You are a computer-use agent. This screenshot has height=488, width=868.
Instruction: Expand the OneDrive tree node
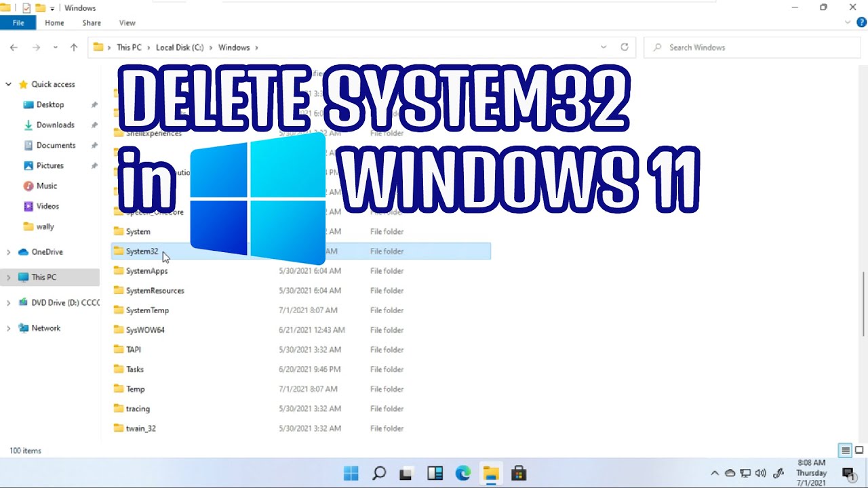[8, 252]
